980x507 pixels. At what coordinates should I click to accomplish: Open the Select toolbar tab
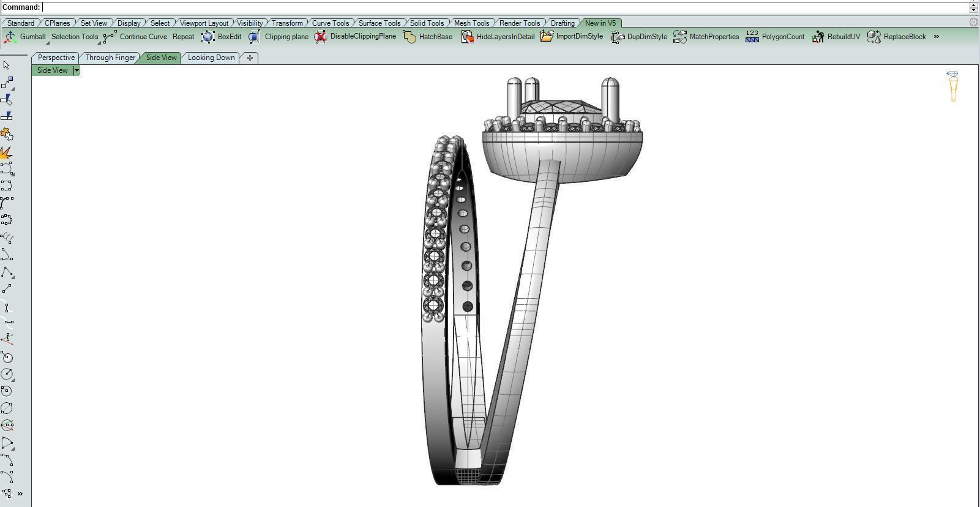pos(160,23)
